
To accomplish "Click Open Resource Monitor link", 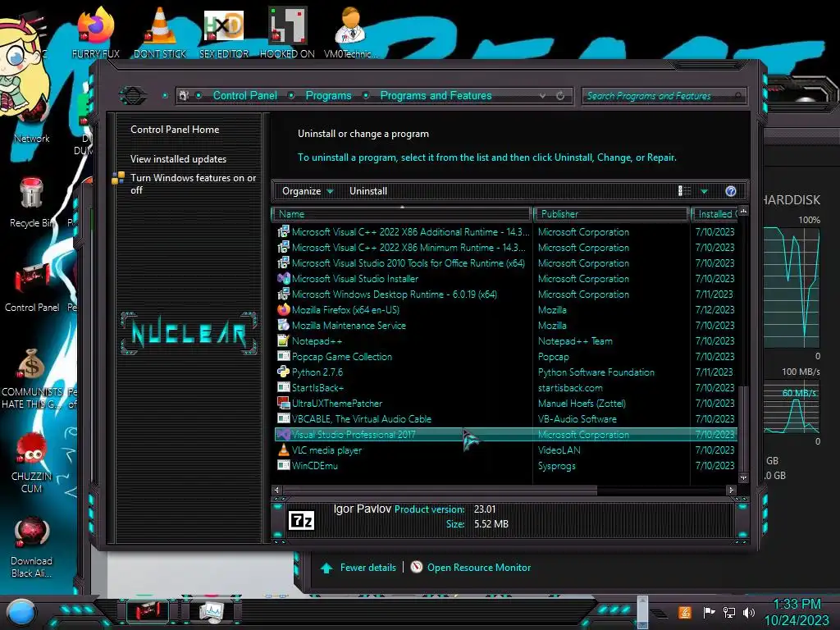I will point(479,568).
